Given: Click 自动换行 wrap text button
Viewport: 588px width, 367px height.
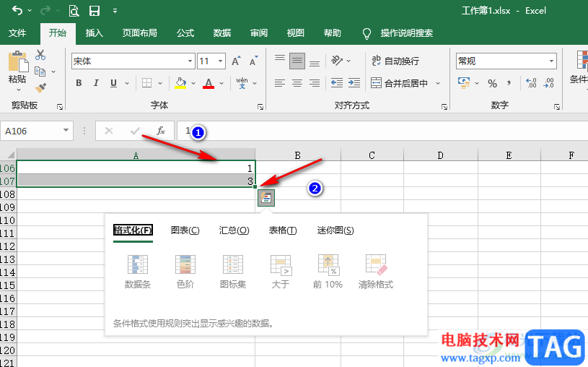Looking at the screenshot, I should coord(395,61).
